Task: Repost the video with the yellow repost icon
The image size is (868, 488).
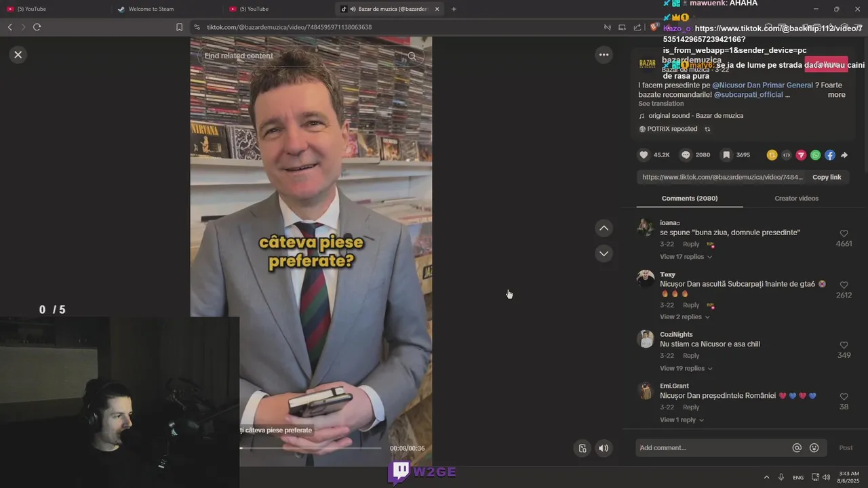Action: click(x=772, y=155)
